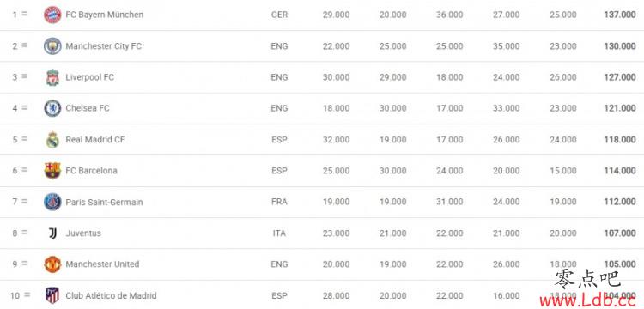Select the Liverpool FC crest icon

52,77
